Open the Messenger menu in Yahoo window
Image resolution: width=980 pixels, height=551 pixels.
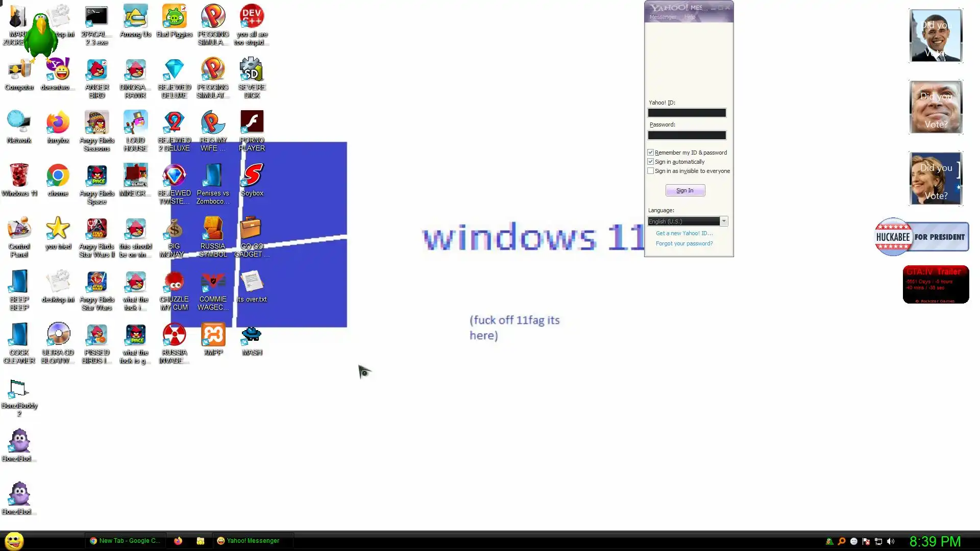coord(663,17)
